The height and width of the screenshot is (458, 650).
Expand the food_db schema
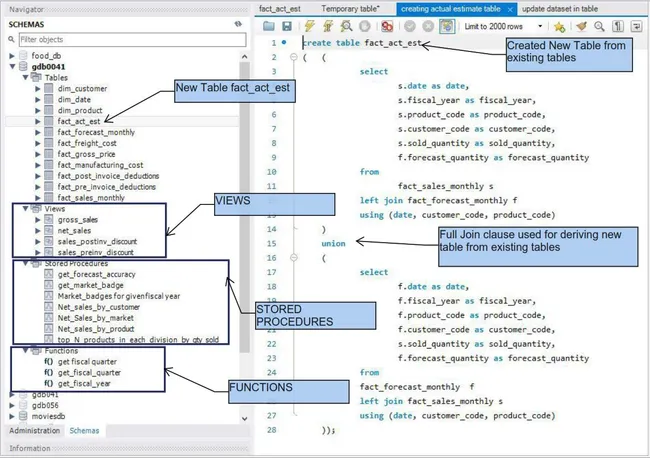pos(12,56)
